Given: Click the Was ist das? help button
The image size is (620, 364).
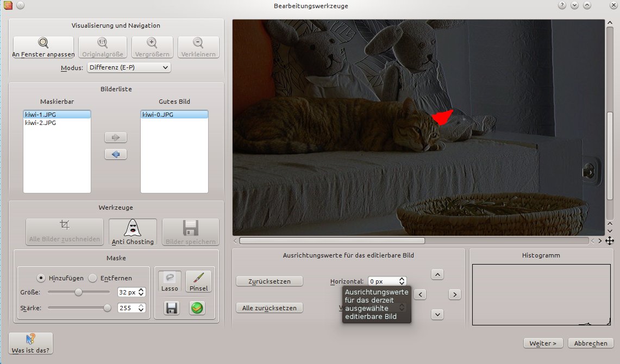Looking at the screenshot, I should (31, 343).
